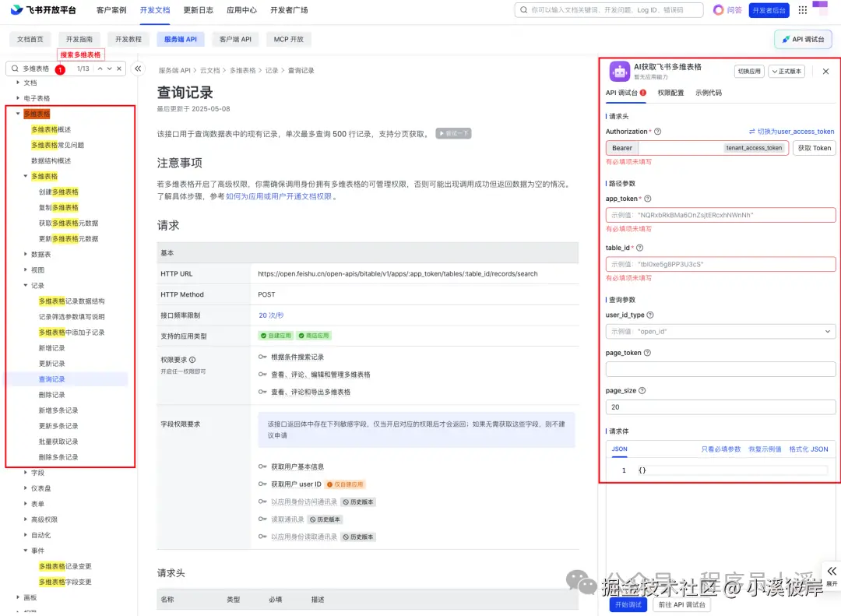Expand the 数据表 tree node

(26, 255)
